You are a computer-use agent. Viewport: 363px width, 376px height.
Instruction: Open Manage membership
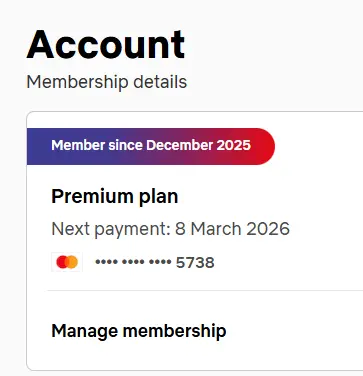[x=139, y=331]
